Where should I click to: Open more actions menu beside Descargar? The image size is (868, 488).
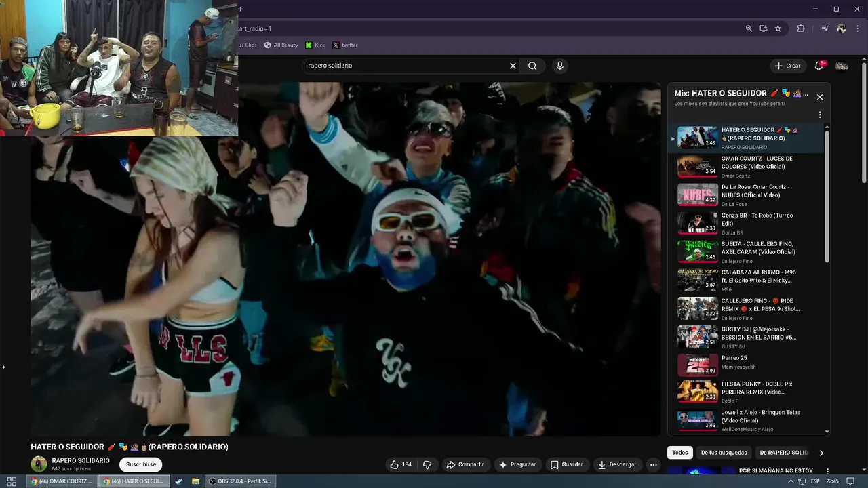click(x=653, y=464)
